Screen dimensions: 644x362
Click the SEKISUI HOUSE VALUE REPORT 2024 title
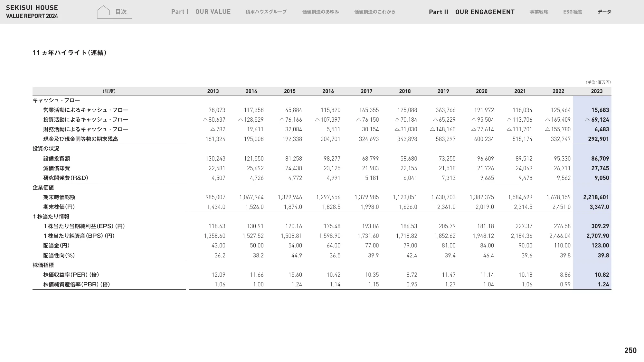pos(32,12)
